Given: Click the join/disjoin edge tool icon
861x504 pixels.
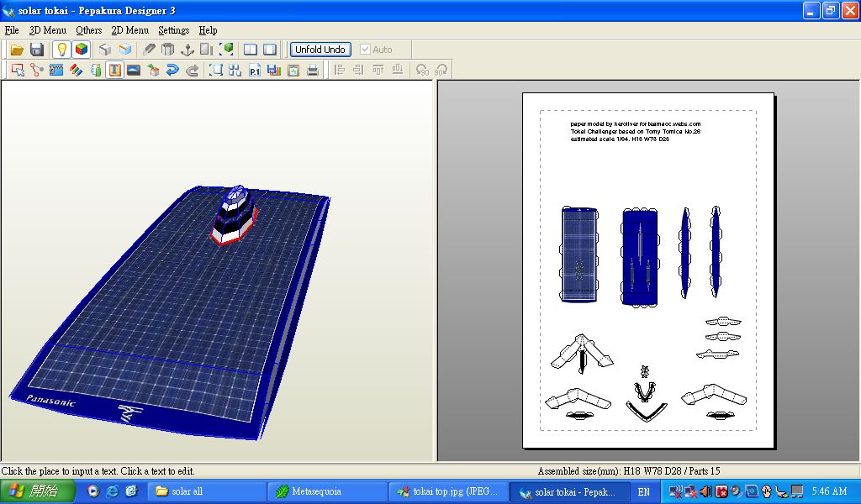Looking at the screenshot, I should [37, 71].
